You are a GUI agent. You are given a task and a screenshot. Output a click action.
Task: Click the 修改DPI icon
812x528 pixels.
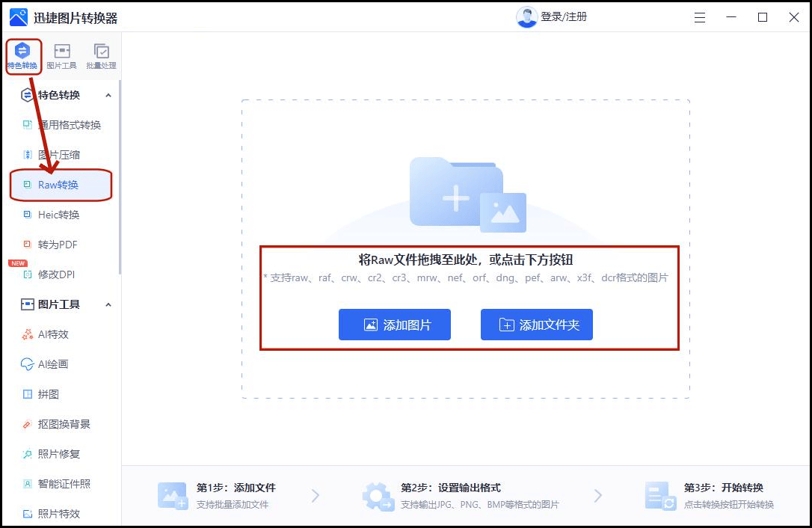click(x=28, y=274)
